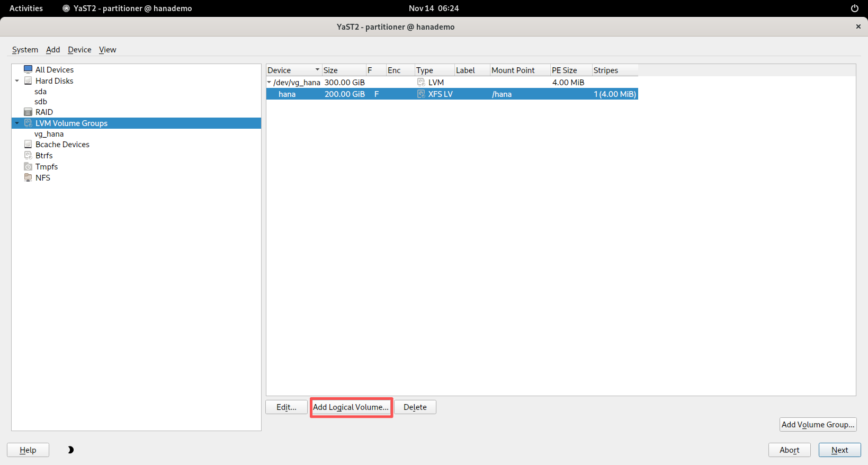This screenshot has width=868, height=465.
Task: Click the Stripes column header
Action: 615,70
